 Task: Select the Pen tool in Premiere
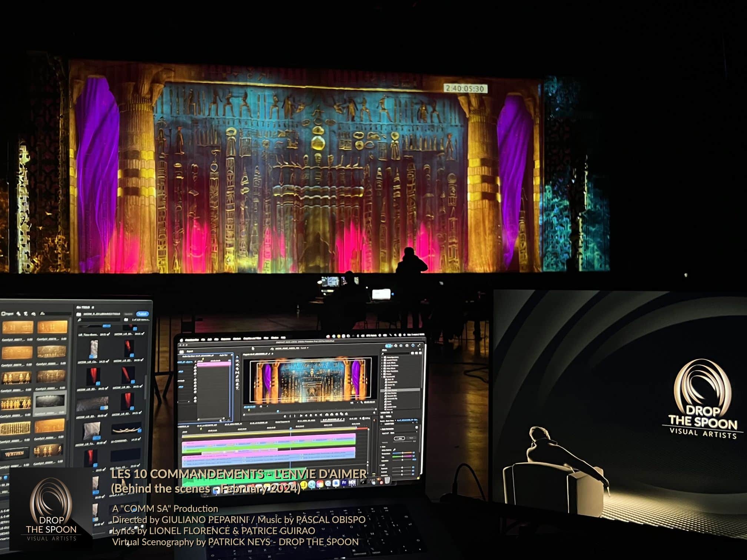pos(238,376)
